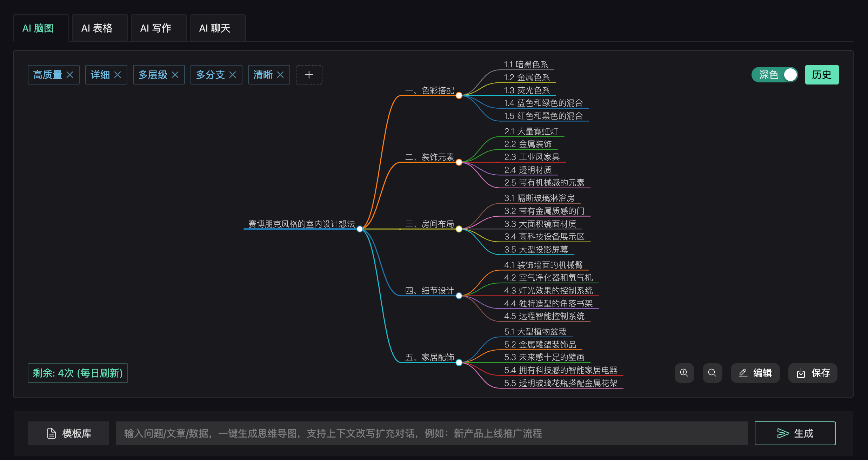The height and width of the screenshot is (460, 868).
Task: Select the 3.2 带有金属质感的门 node
Action: coord(545,211)
